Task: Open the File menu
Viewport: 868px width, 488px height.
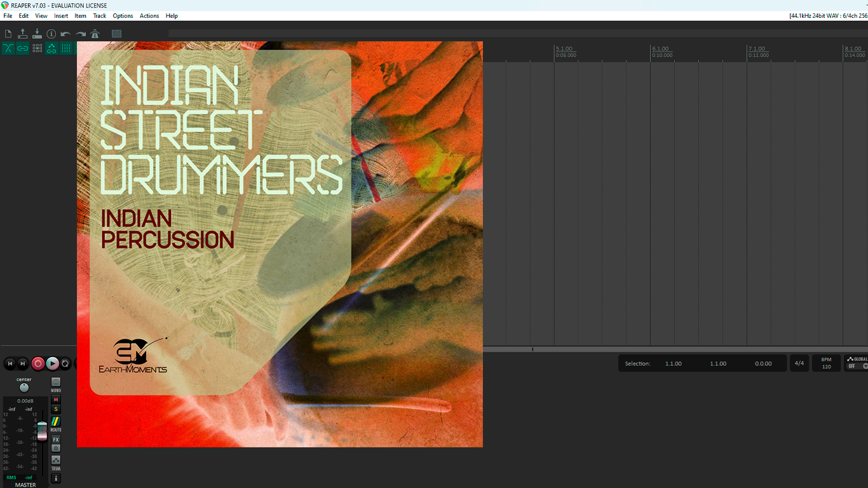Action: pyautogui.click(x=8, y=16)
